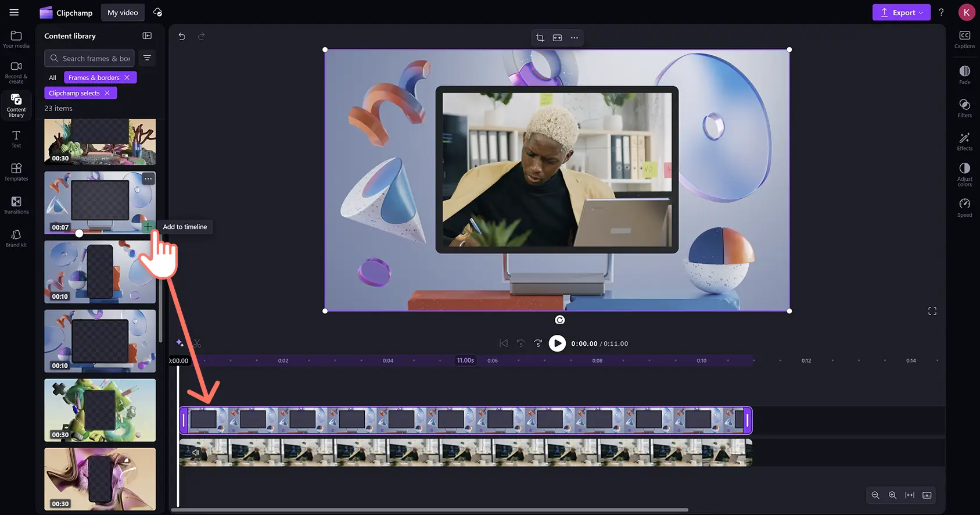Rewind five seconds
Screen dimensions: 980x515
point(520,344)
